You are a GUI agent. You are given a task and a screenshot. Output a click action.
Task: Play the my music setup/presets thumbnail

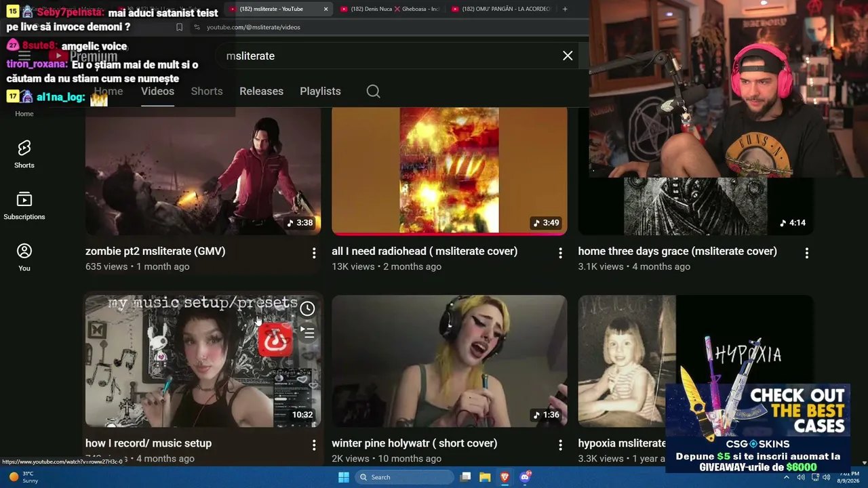tap(203, 361)
